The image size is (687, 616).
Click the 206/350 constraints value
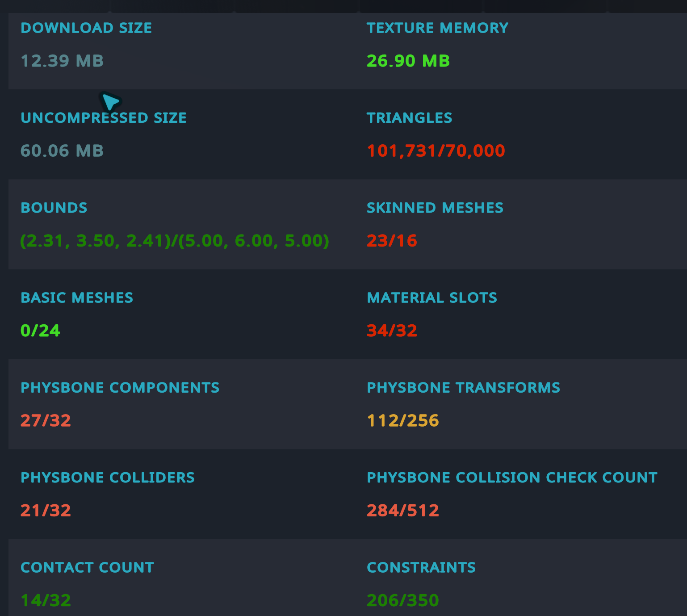click(402, 600)
